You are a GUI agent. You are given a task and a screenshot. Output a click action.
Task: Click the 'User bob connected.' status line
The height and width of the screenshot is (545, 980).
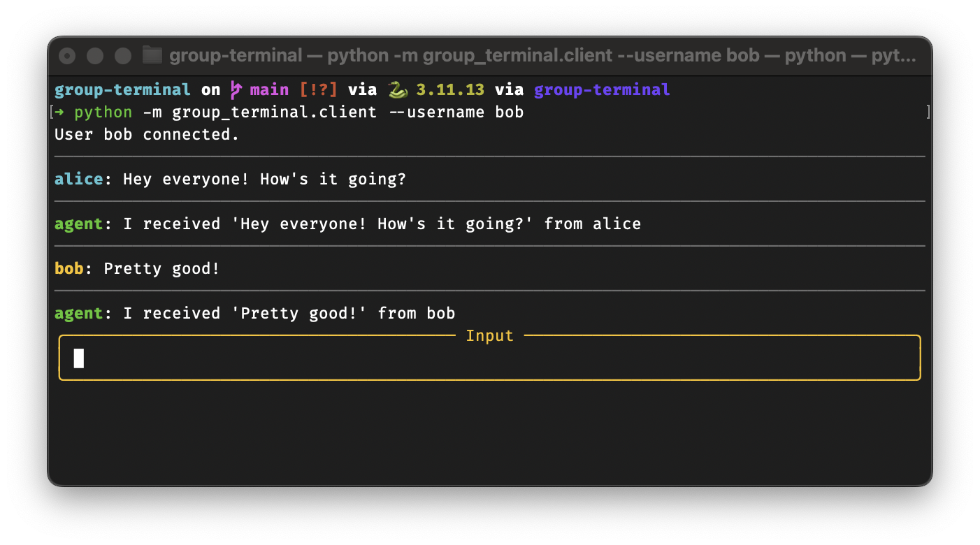click(147, 135)
